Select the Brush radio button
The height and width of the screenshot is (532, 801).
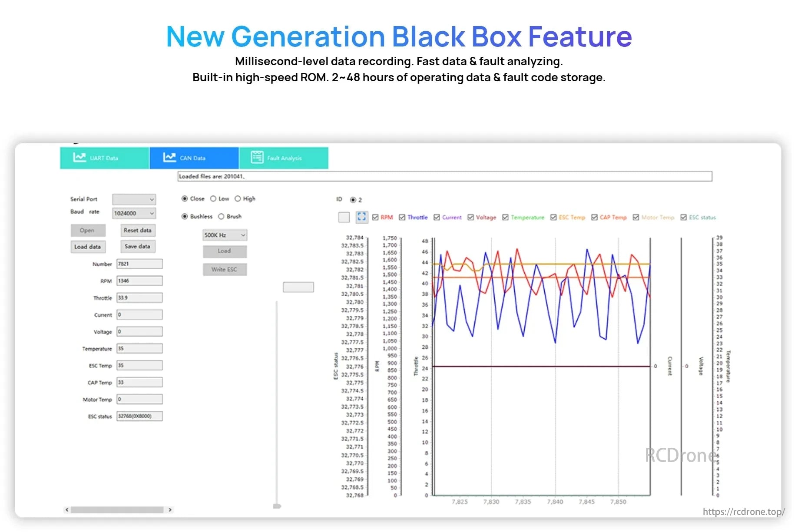pyautogui.click(x=222, y=216)
